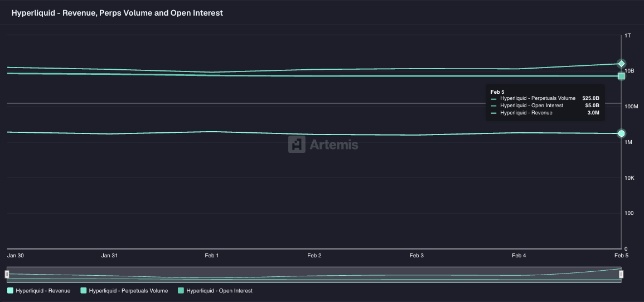This screenshot has width=644, height=302.
Task: Toggle the Hyperliquid - Perpetuals Volume legend swatch
Action: pyautogui.click(x=84, y=290)
